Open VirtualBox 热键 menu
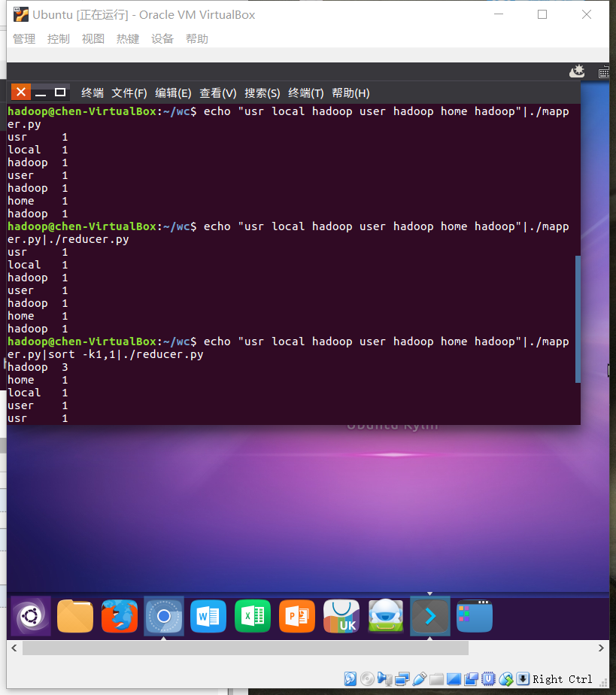616x695 pixels. tap(128, 39)
